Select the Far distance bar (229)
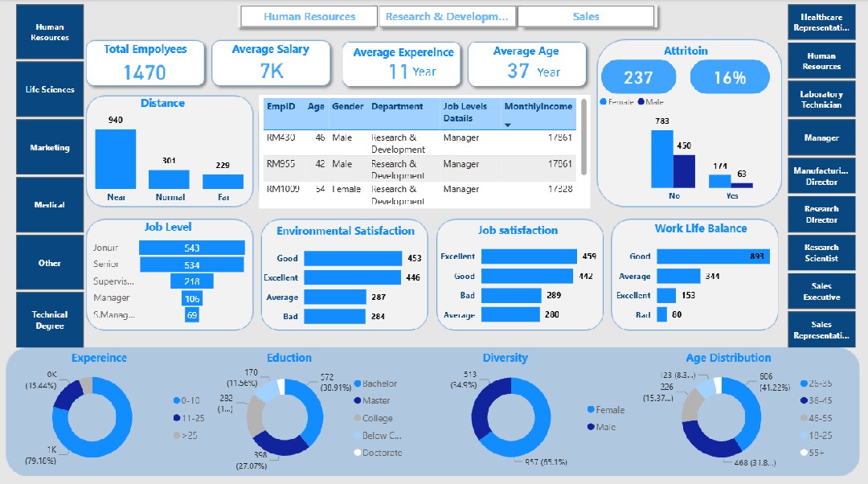Screen dimensions: 868x484 point(223,182)
